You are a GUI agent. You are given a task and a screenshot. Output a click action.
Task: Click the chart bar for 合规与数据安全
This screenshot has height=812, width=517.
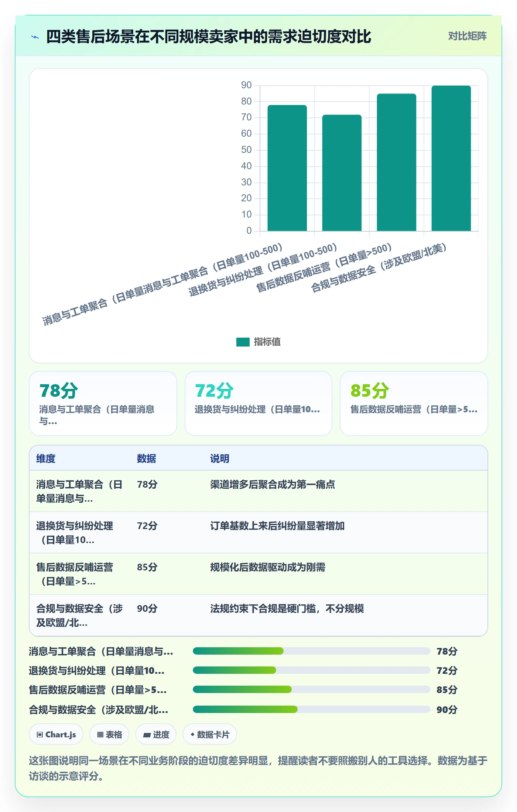[451, 158]
